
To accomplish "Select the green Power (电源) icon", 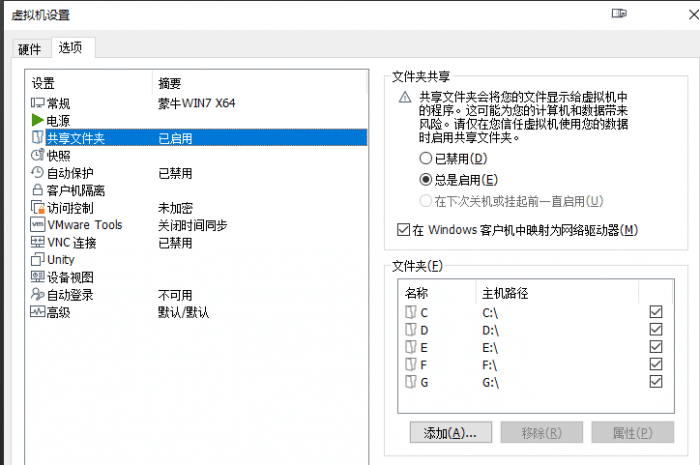I will (x=38, y=121).
